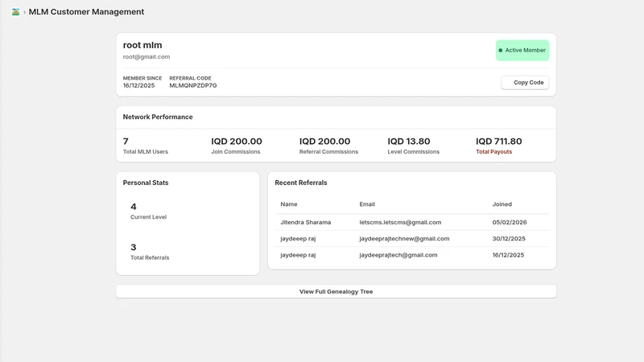Click the Total MLM Users stat

[146, 146]
